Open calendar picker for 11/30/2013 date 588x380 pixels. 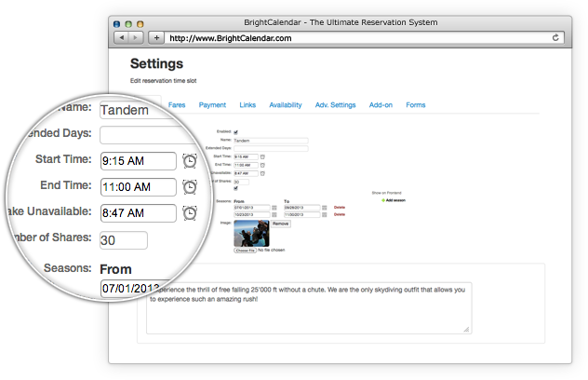[x=324, y=214]
